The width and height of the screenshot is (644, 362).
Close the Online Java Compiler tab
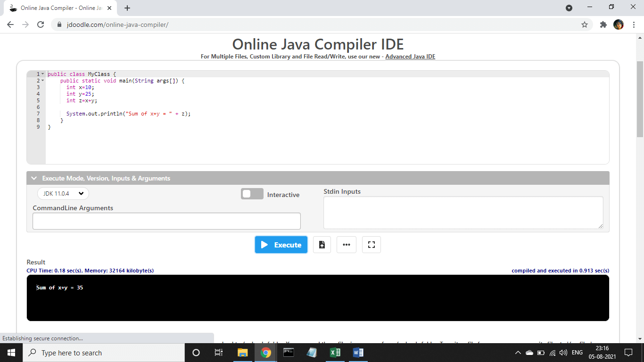[x=109, y=8]
